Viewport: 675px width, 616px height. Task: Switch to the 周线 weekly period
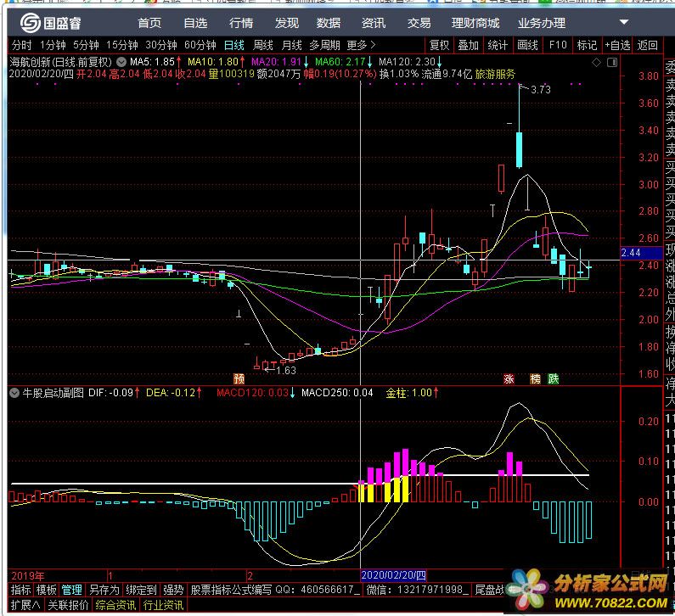click(263, 45)
